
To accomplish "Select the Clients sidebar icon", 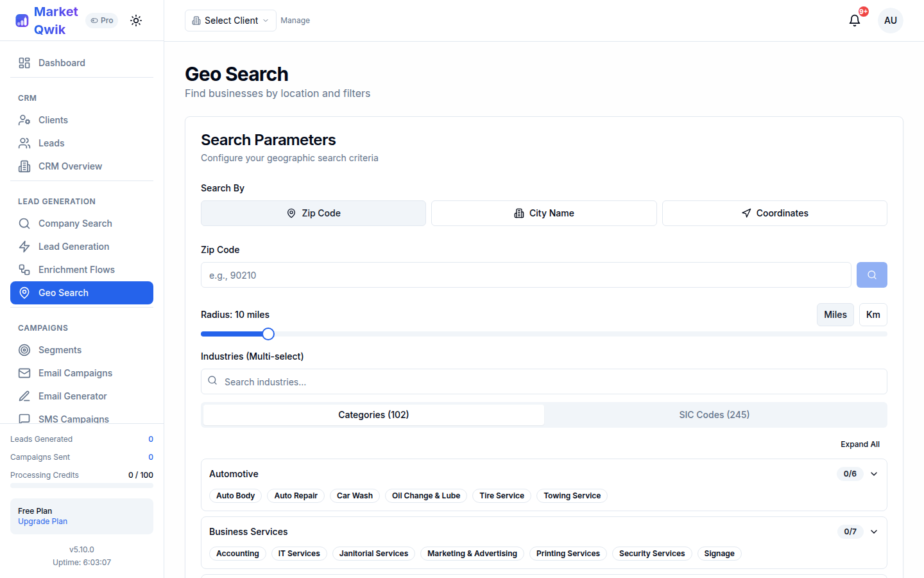I will click(x=24, y=119).
